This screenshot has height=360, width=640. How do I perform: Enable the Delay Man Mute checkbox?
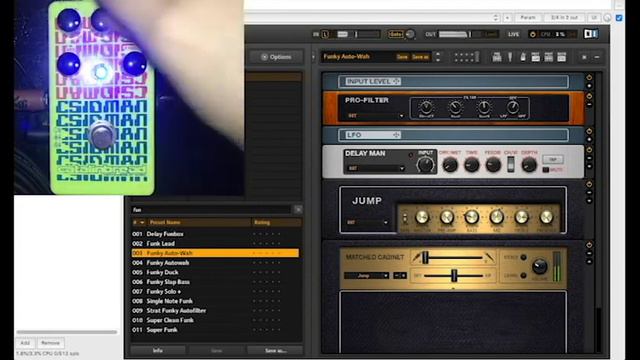[x=545, y=170]
